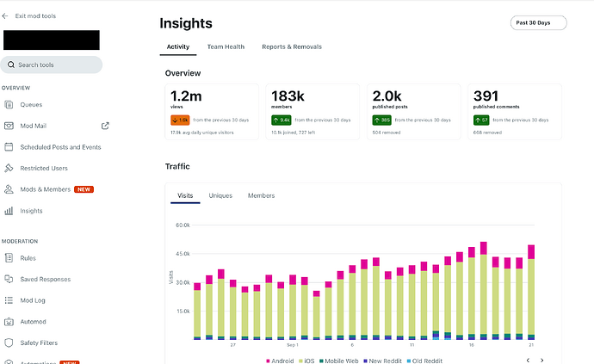Open the Rules icon under Moderation
594x364 pixels.
click(9, 258)
